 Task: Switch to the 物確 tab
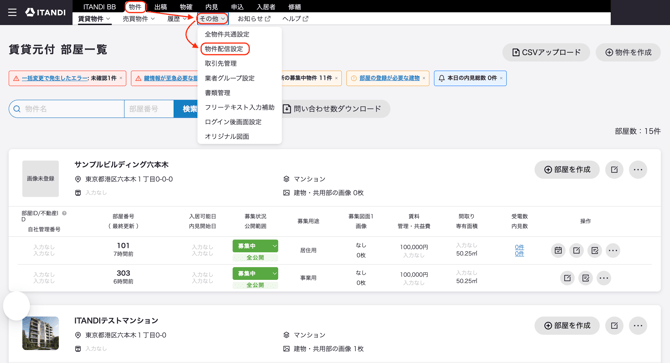(x=186, y=7)
